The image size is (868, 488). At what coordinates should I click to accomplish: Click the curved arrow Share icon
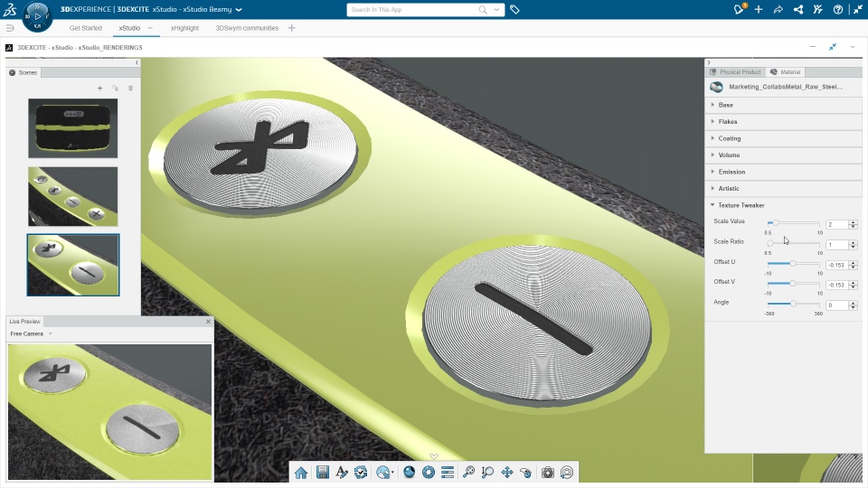[x=778, y=9]
